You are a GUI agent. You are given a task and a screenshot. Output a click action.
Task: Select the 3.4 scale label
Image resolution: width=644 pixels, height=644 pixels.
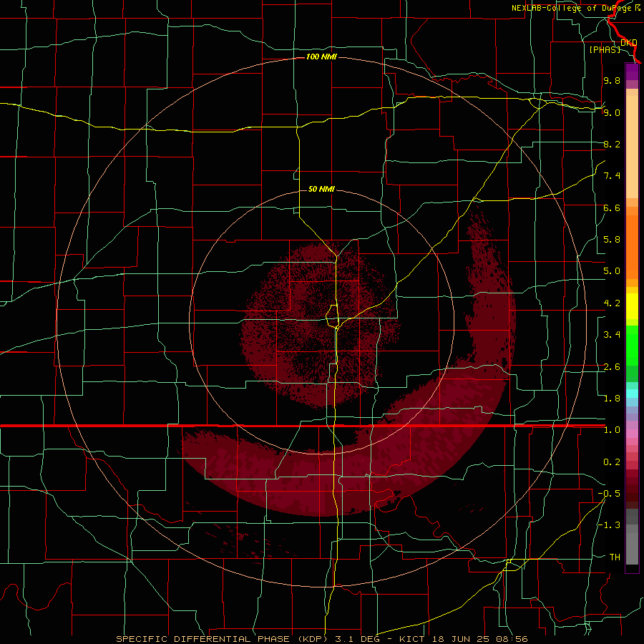[612, 335]
